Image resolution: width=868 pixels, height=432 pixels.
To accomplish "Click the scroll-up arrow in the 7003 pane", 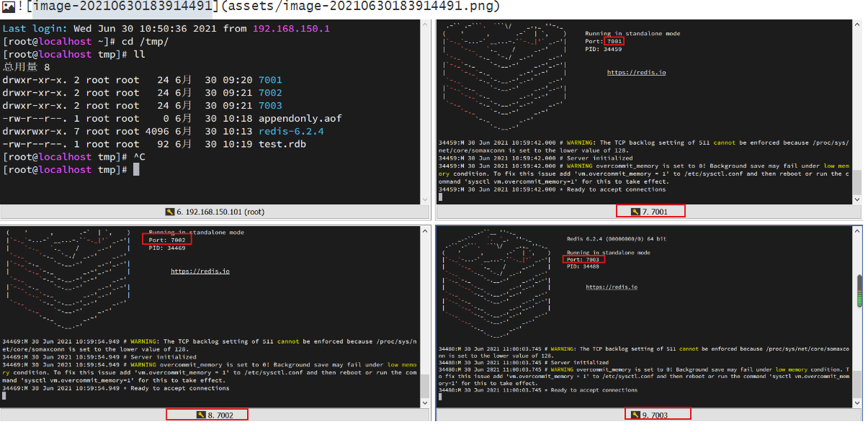I will click(857, 232).
